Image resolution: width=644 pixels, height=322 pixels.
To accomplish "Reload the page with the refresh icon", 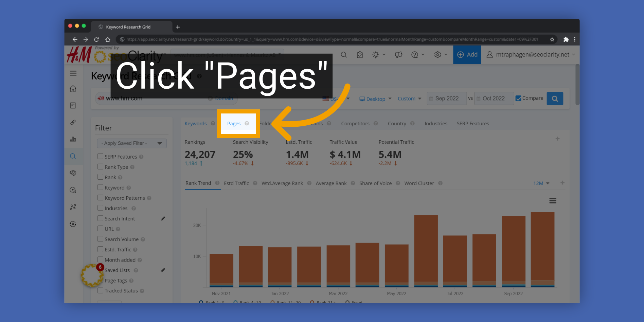I will pyautogui.click(x=96, y=39).
